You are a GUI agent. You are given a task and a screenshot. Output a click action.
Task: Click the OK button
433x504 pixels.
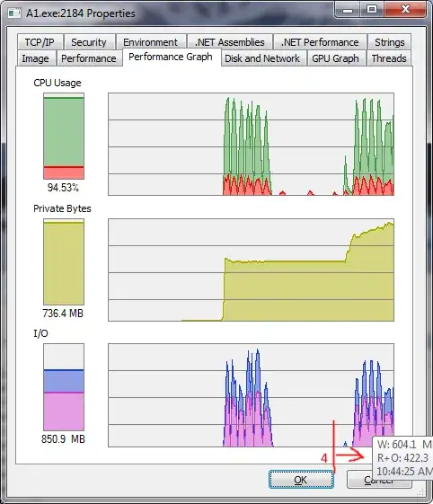point(301,480)
